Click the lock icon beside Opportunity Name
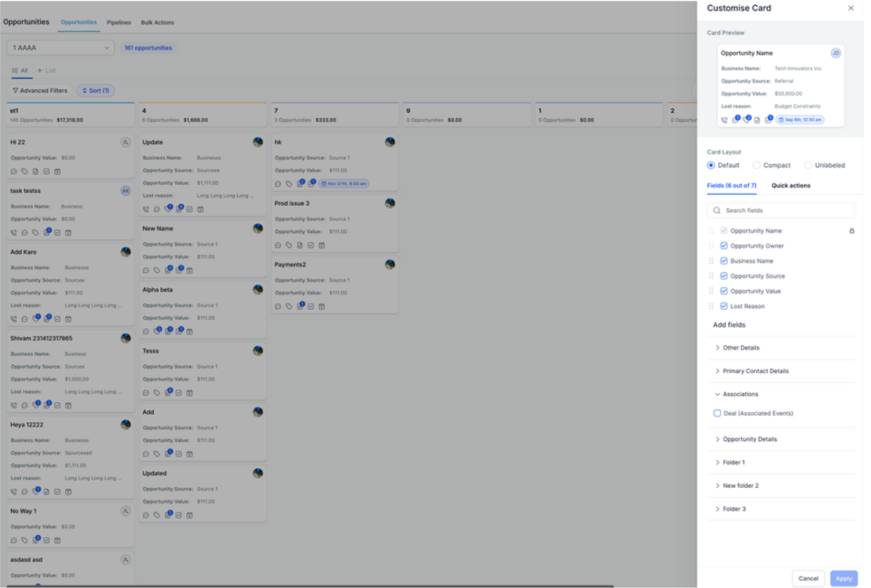This screenshot has width=871, height=588. [851, 231]
